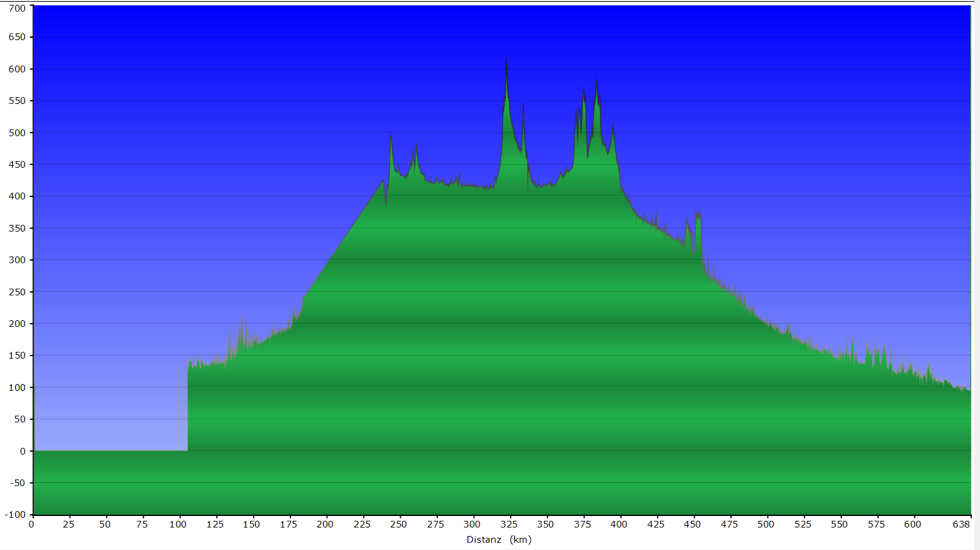Click the 550 elevation axis label
This screenshot has width=980, height=550.
point(17,101)
